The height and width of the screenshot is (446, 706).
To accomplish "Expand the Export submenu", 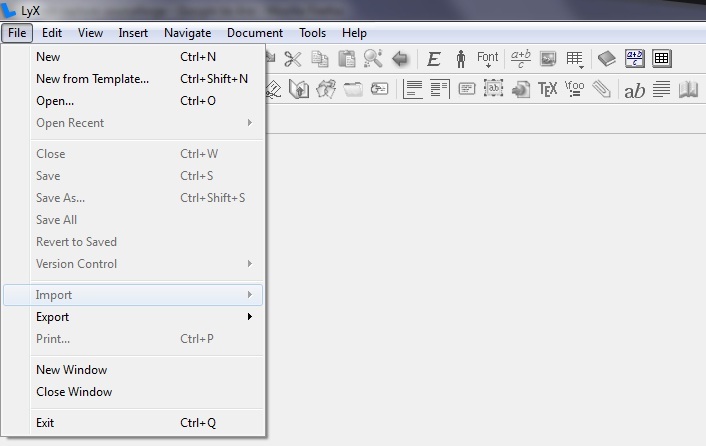I will pyautogui.click(x=133, y=317).
